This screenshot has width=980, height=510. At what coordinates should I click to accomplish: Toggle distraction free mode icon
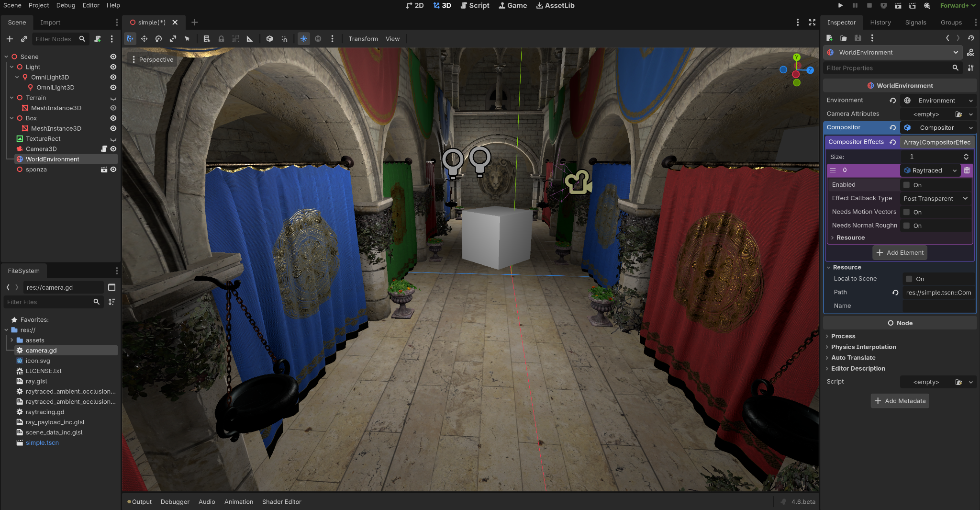(812, 23)
